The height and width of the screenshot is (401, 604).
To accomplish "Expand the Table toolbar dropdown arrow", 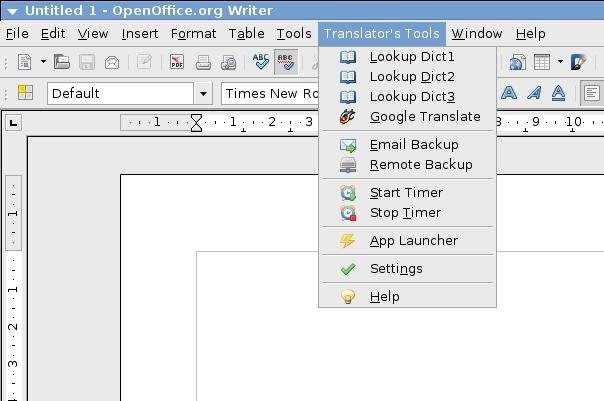I will (560, 62).
